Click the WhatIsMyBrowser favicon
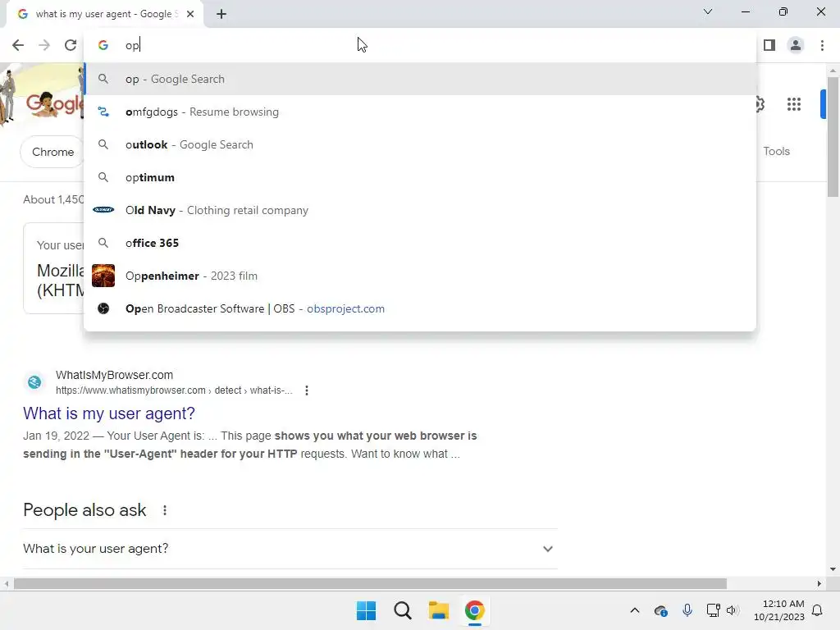This screenshot has width=840, height=630. [34, 382]
